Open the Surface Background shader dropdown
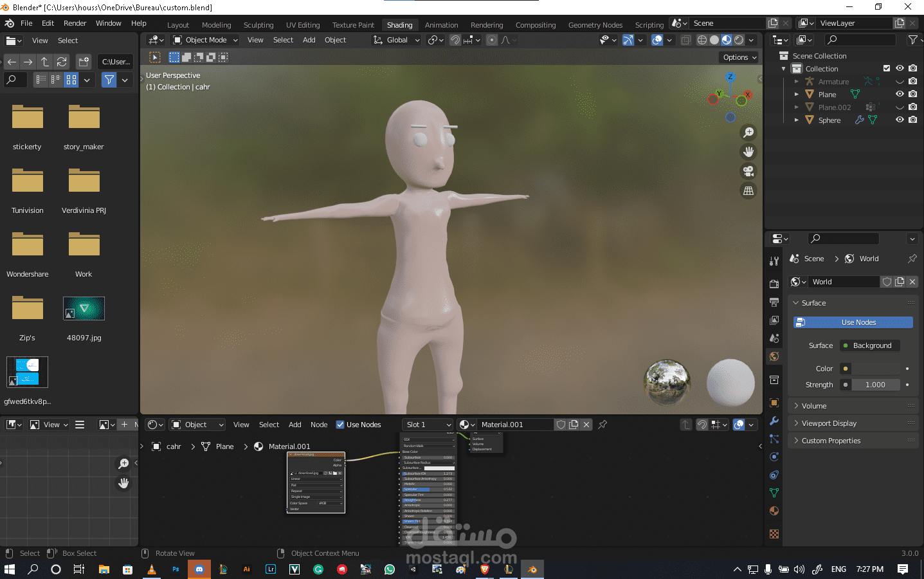 [870, 345]
